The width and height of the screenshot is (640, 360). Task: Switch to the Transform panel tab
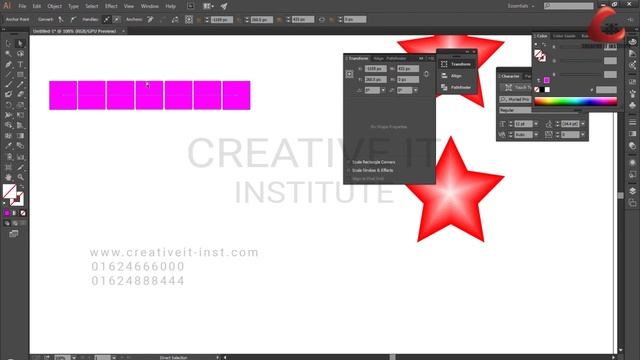[x=358, y=58]
